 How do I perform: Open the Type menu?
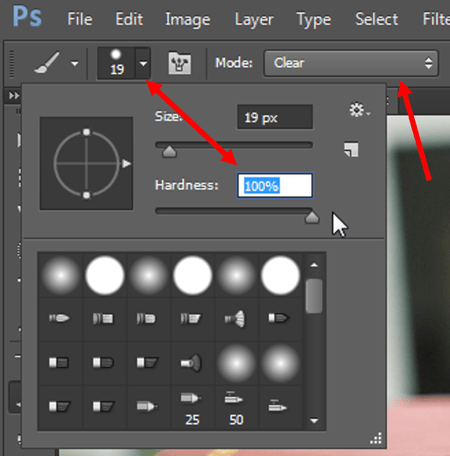coord(314,20)
